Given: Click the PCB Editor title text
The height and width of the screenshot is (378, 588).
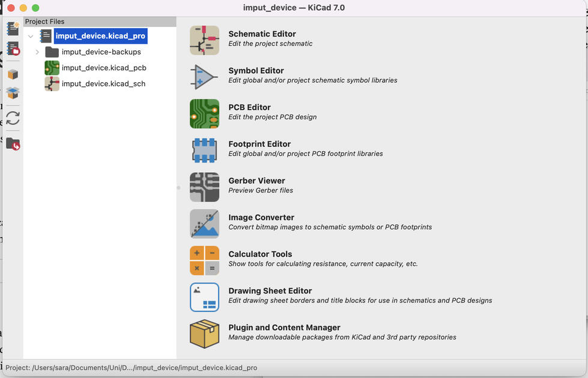Looking at the screenshot, I should [x=249, y=107].
